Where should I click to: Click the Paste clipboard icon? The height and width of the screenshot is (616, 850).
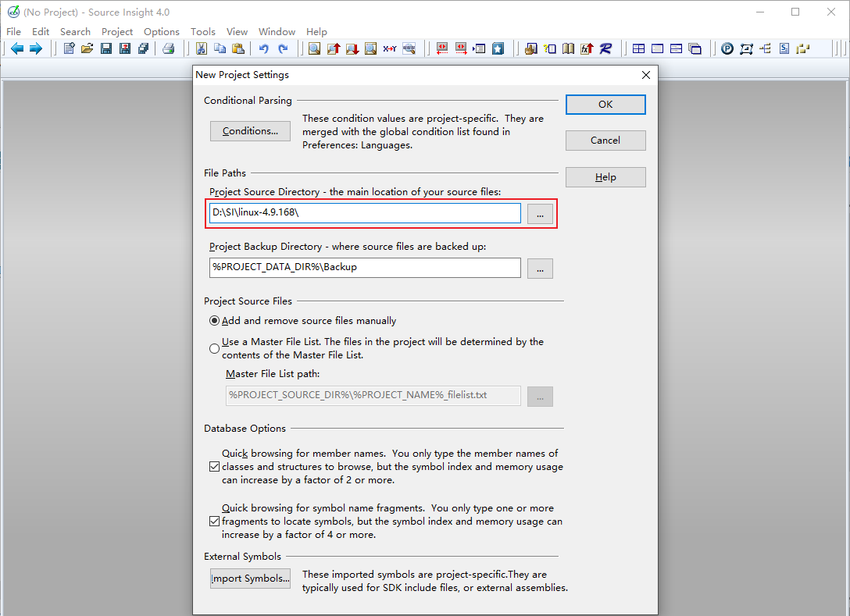click(238, 48)
